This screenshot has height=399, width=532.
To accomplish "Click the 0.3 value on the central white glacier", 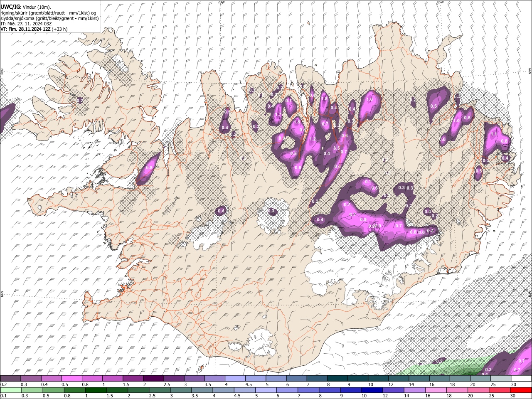I will [x=271, y=211].
